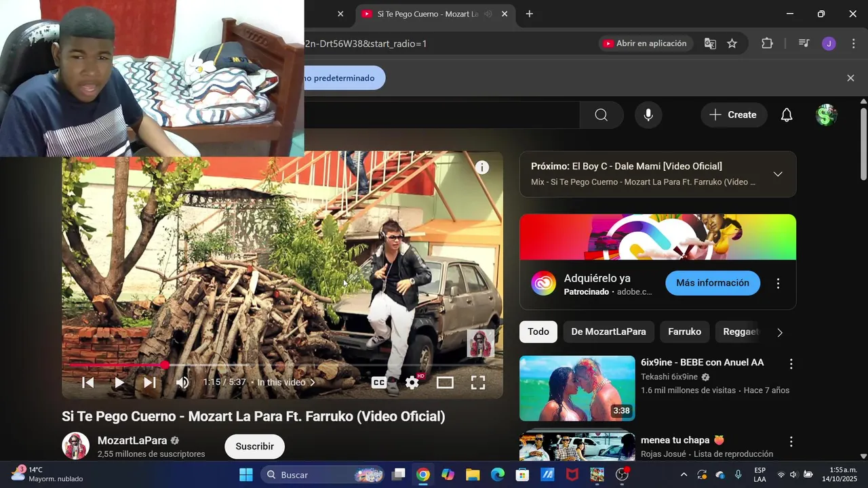This screenshot has height=488, width=868.
Task: Open '6ix9ine - BEBE con Anuel AA' title
Action: point(702,363)
